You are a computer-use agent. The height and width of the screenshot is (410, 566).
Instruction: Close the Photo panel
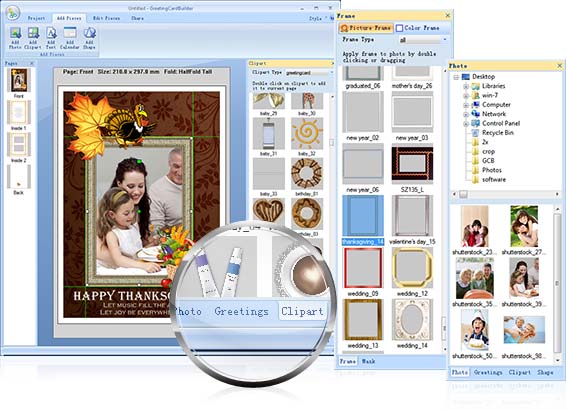[x=560, y=66]
